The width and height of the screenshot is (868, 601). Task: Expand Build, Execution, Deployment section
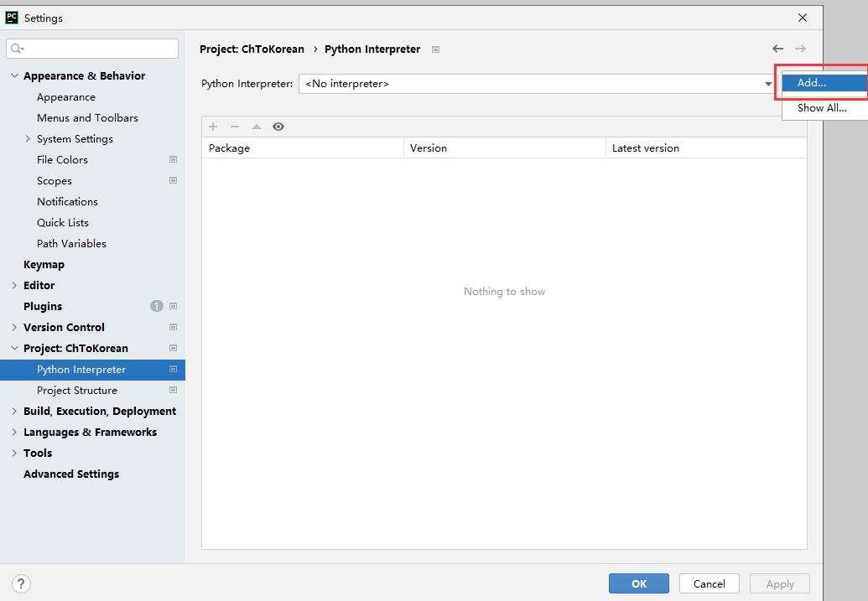click(14, 412)
